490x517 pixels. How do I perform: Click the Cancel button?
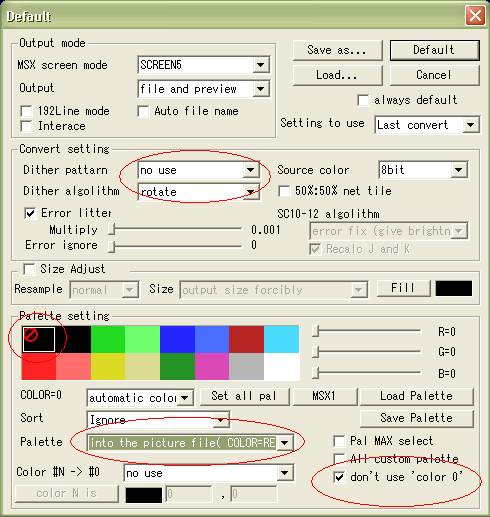click(434, 75)
